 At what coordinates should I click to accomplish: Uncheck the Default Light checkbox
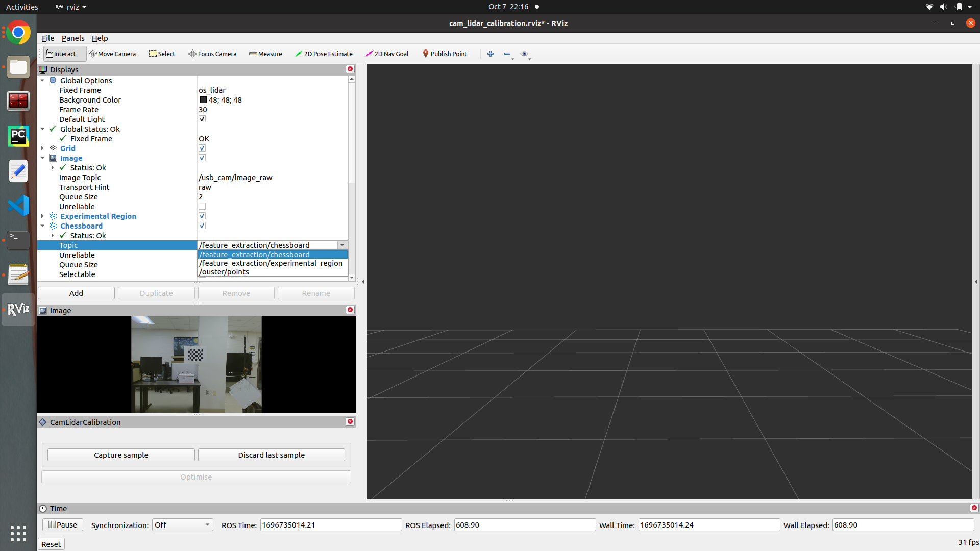[x=202, y=119]
